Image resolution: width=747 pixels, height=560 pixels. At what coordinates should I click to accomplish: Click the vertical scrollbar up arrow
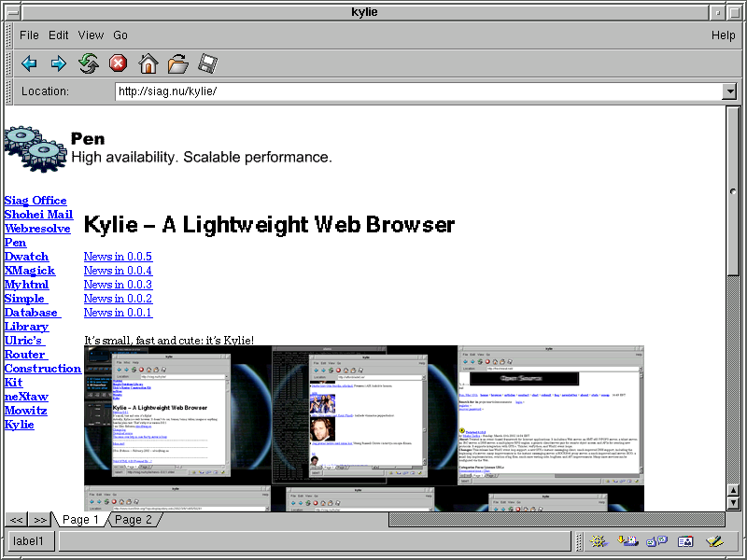pyautogui.click(x=733, y=490)
